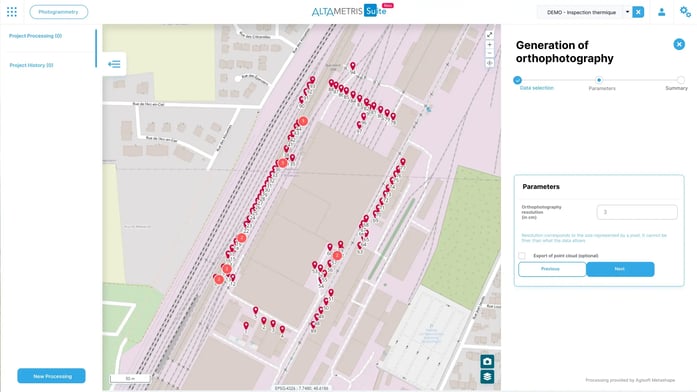Image resolution: width=697 pixels, height=392 pixels.
Task: Select cluster marker labeled 1 on the map
Action: point(303,121)
